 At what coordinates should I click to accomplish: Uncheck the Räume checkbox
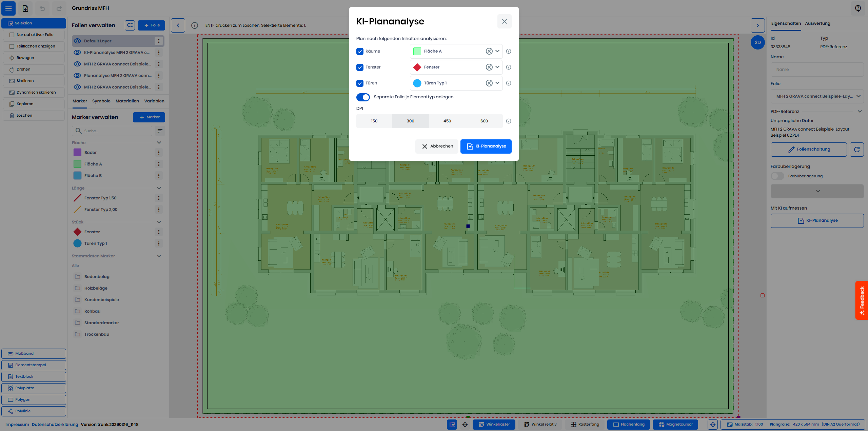click(x=360, y=51)
